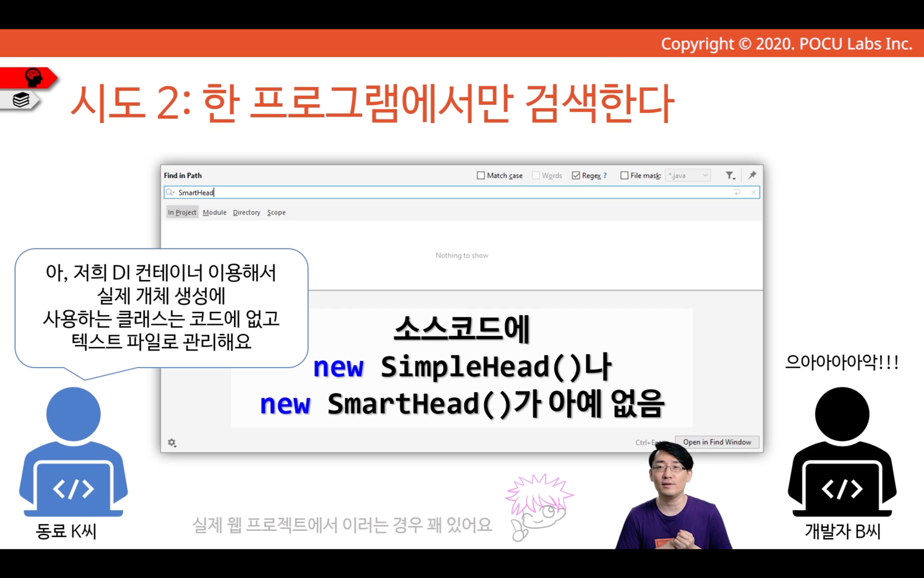This screenshot has height=578, width=924.
Task: Click the "으아아아아악!!!" text
Action: coord(842,362)
